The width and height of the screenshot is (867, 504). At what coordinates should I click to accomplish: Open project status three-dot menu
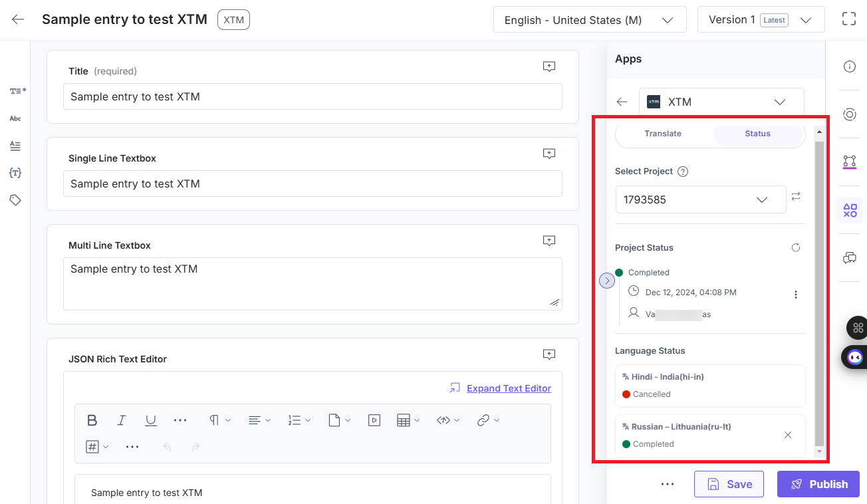click(x=796, y=295)
